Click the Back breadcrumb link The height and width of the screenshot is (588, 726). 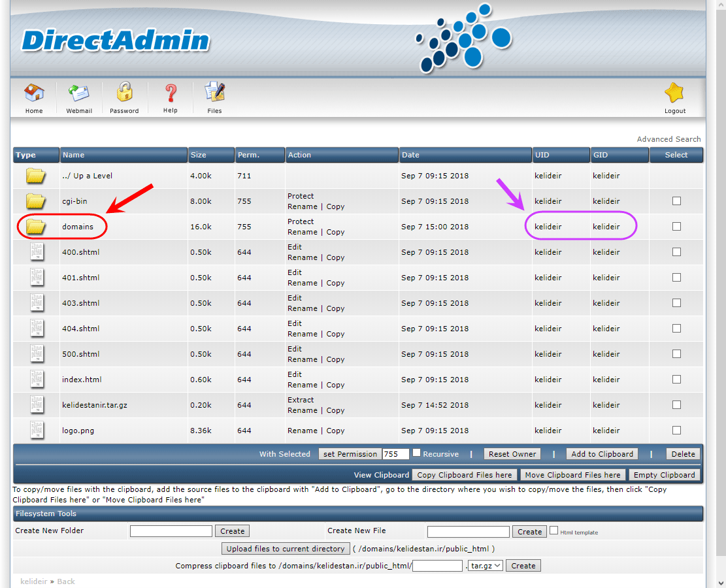click(x=66, y=581)
